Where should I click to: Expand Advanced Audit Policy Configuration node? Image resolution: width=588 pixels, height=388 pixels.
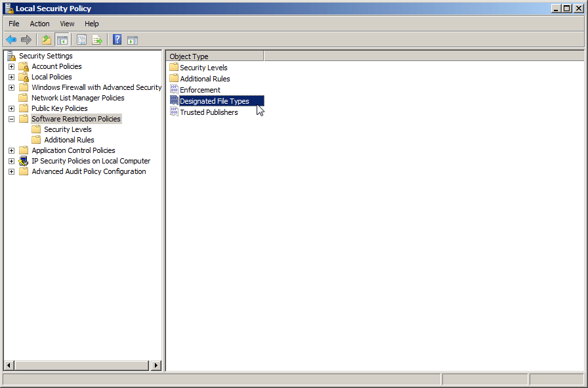(x=12, y=172)
